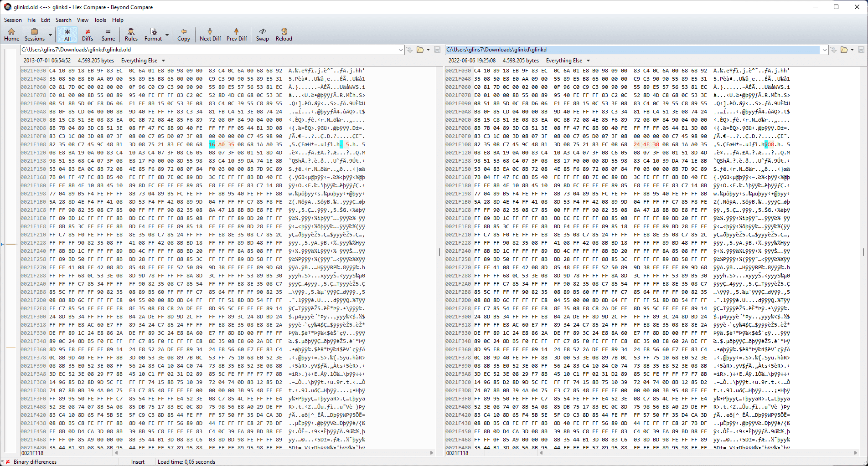Browse for right file with folder icon

844,50
